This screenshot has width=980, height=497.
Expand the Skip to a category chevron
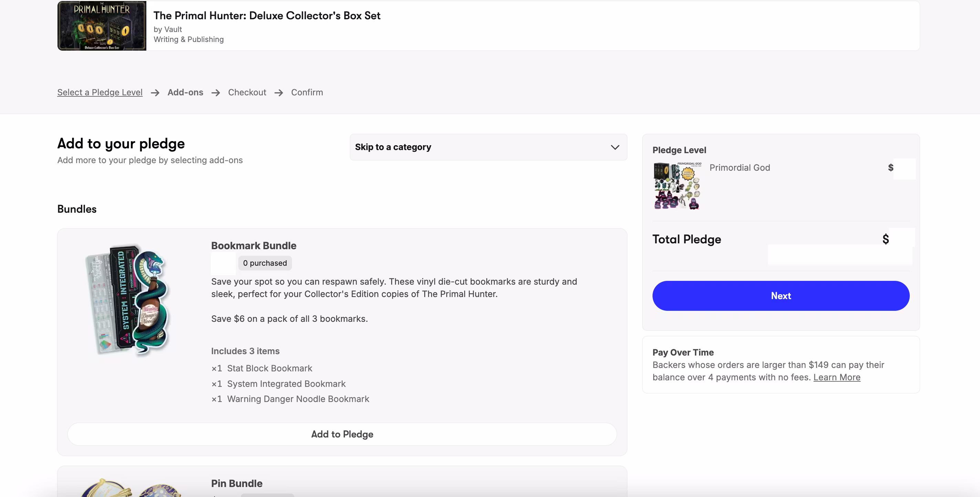click(x=615, y=147)
